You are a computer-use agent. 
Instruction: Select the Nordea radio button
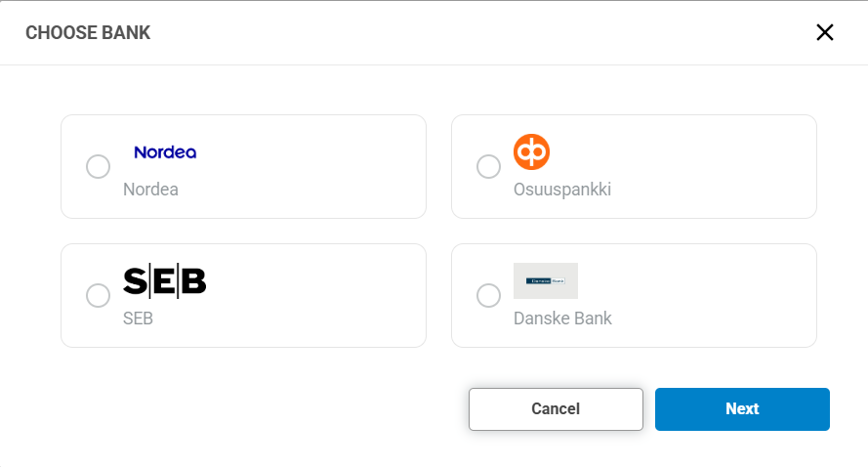pos(98,167)
